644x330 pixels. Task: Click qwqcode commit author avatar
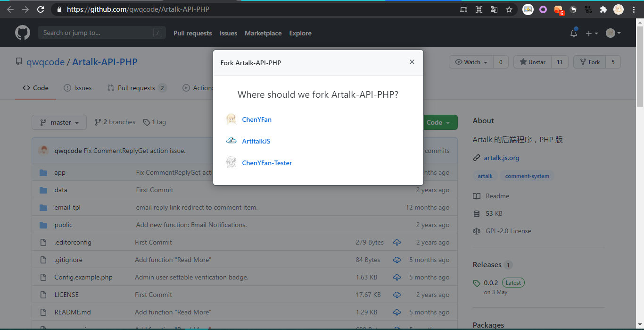click(x=43, y=151)
